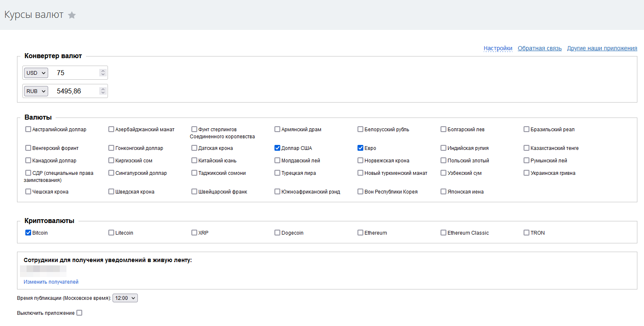Toggle the Выключить приложение checkbox

[79, 313]
